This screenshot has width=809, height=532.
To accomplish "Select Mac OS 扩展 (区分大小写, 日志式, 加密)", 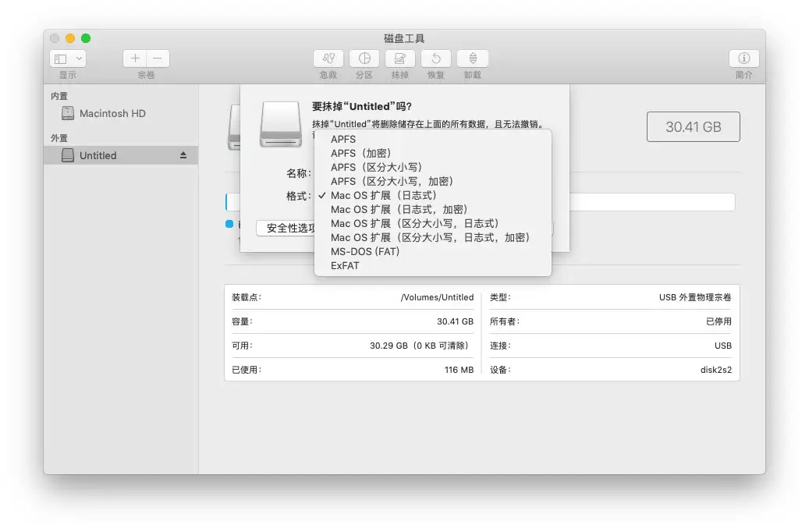I will tap(432, 237).
